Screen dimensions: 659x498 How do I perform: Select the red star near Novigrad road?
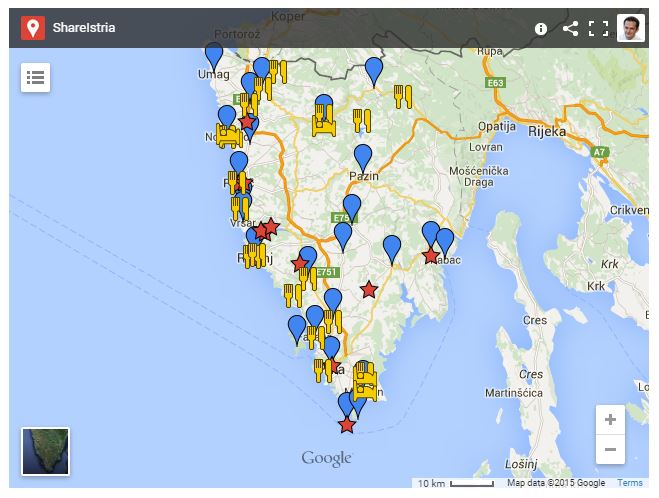point(247,122)
